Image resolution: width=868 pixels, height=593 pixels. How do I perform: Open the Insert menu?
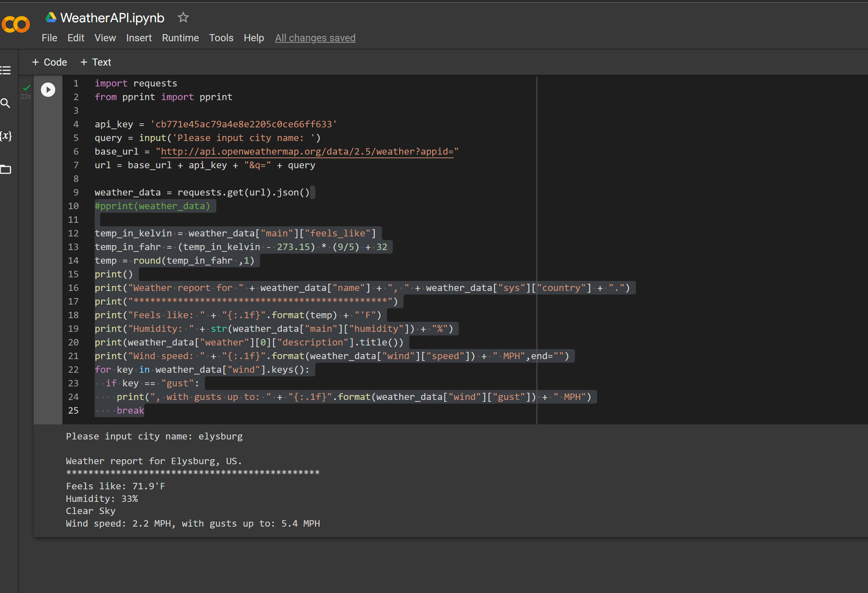pos(139,38)
